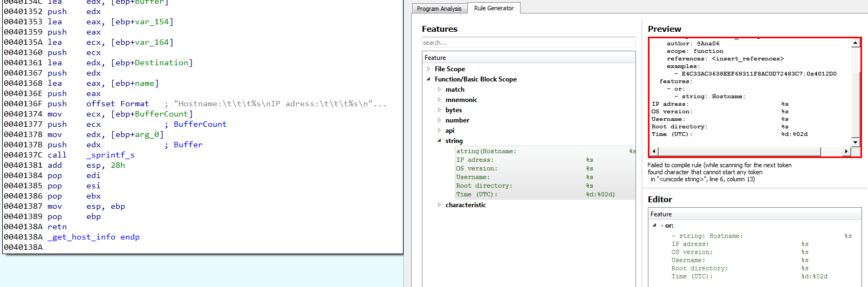Expand the mnemonic feature group
868x287 pixels.
439,100
